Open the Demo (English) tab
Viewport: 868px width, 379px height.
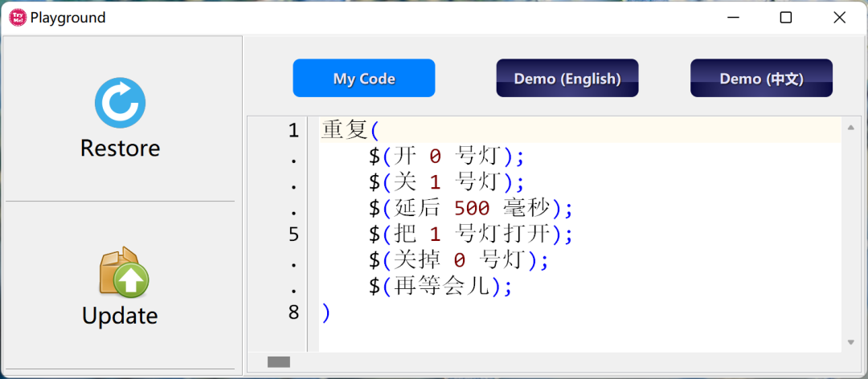click(567, 78)
